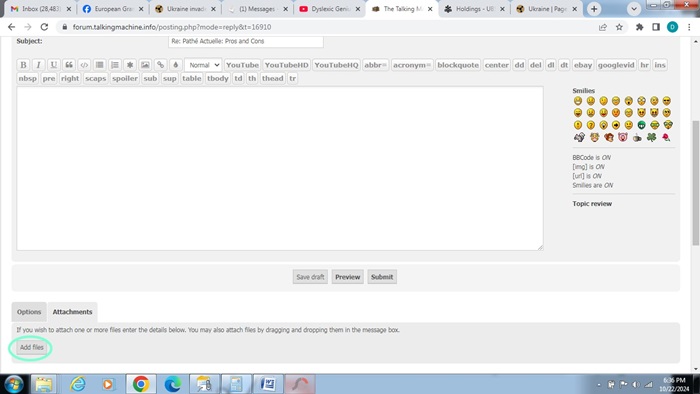
Task: Open the browser side panel icon
Action: pyautogui.click(x=656, y=27)
